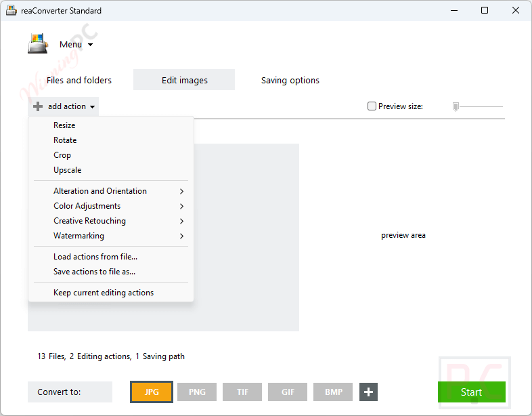Expand Creative Retouching submenu
Screen dimensions: 532x416
111,221
